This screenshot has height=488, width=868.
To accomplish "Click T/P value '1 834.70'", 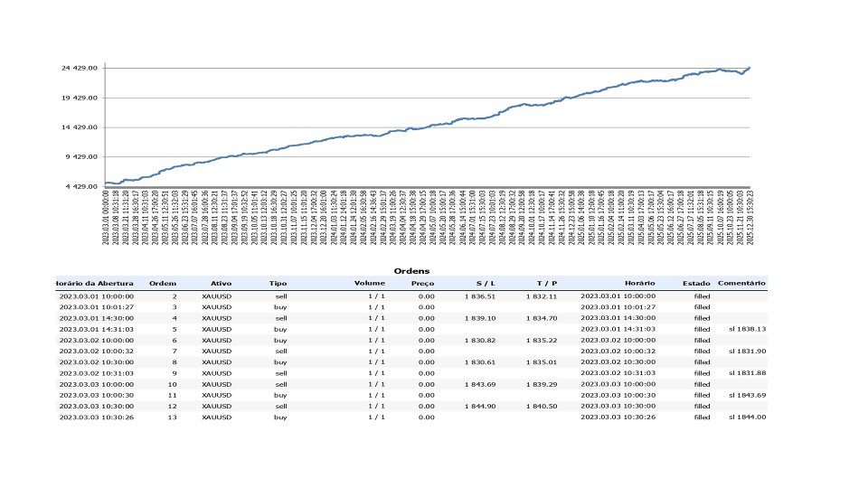I will [x=542, y=318].
